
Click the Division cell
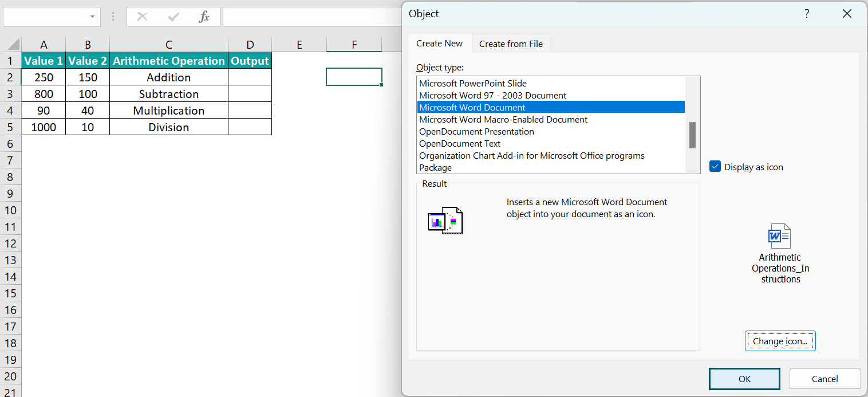(169, 127)
